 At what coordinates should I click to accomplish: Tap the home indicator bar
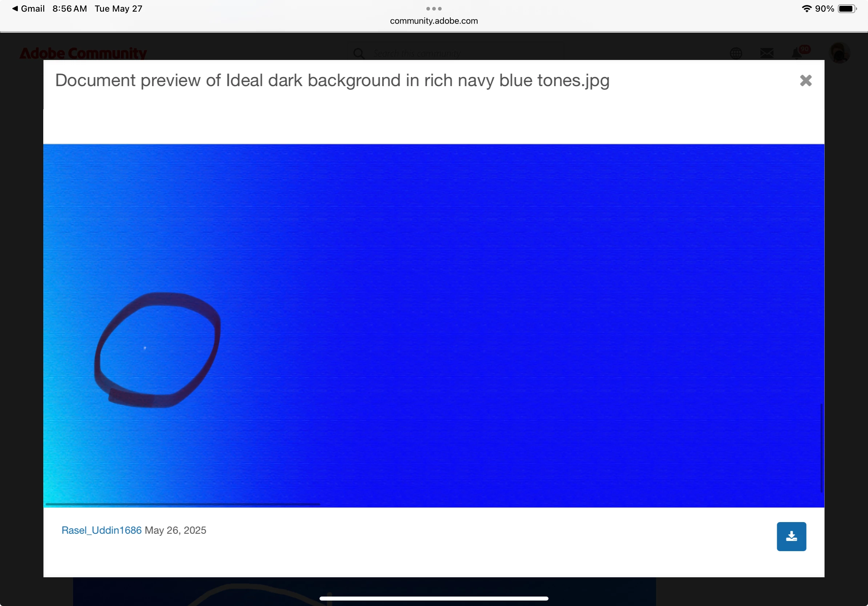(434, 598)
